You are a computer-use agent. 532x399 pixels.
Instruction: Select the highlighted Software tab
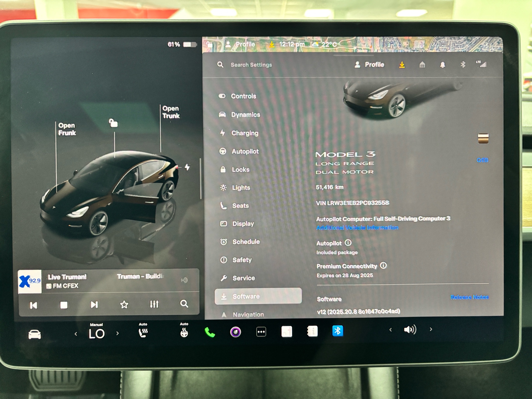pos(258,296)
